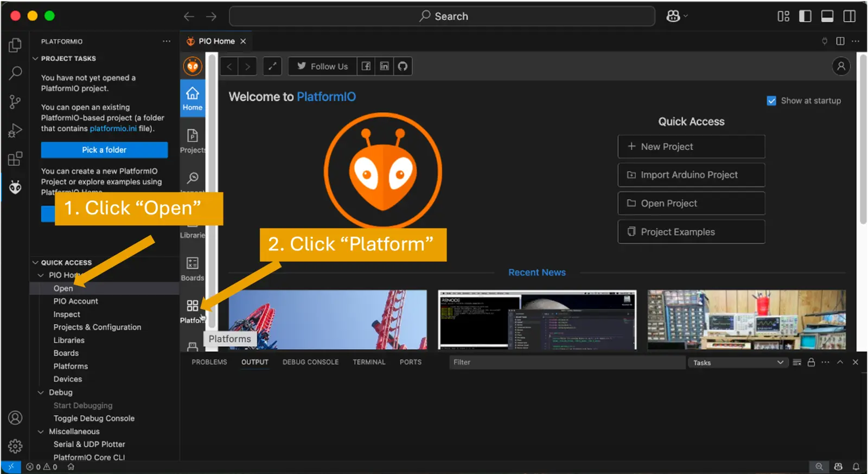The width and height of the screenshot is (868, 474).
Task: Switch to the Debug Console tab
Action: click(310, 362)
